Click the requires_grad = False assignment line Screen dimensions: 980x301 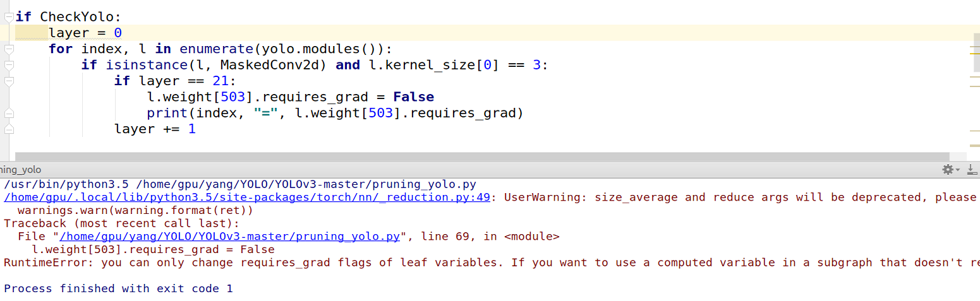[x=290, y=97]
